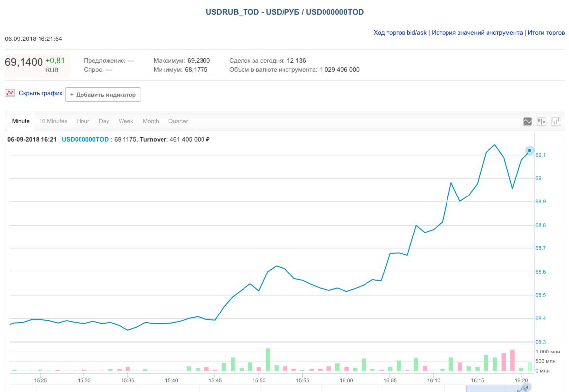Click the red chart icon beside Скрыть график
Viewport: 569px width, 392px height.
point(10,93)
